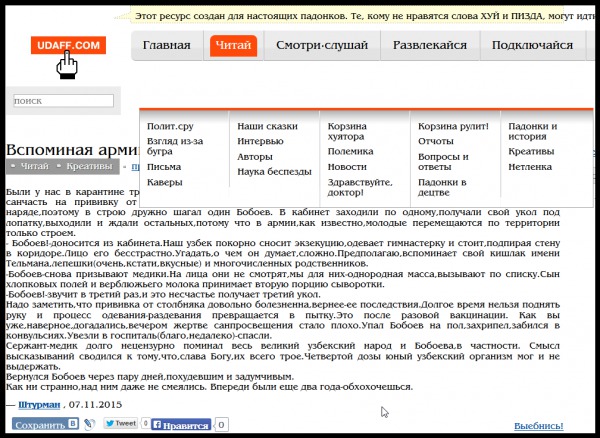Image resolution: width=600 pixels, height=438 pixels.
Task: Focus the поиск search field
Action: tap(64, 101)
